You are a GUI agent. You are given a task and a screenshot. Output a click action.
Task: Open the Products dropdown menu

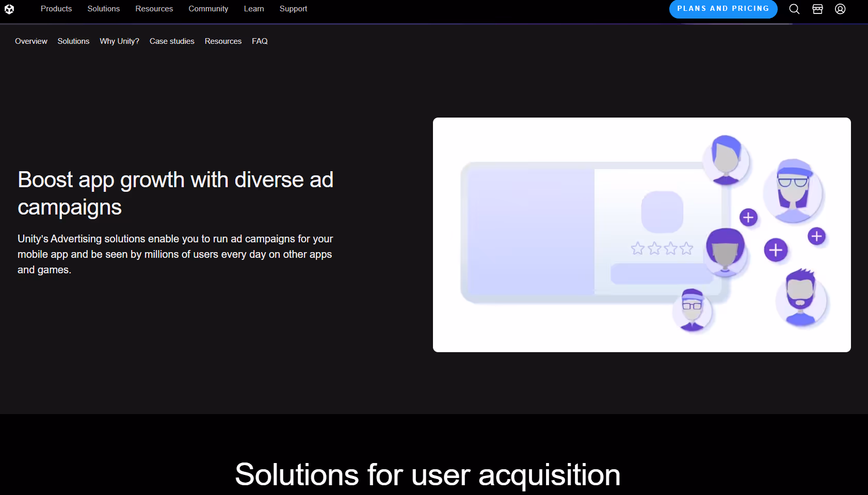click(56, 9)
